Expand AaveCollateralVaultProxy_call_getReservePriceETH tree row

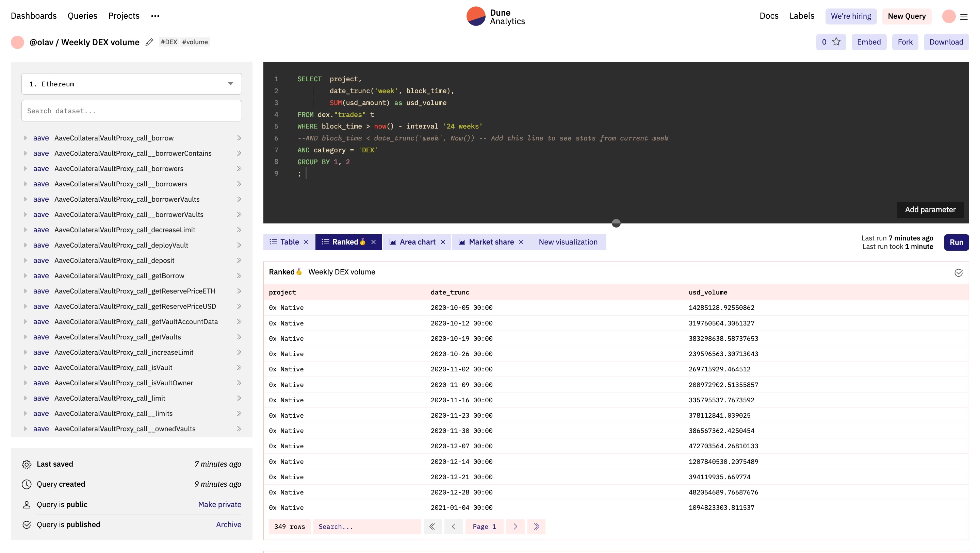coord(26,291)
